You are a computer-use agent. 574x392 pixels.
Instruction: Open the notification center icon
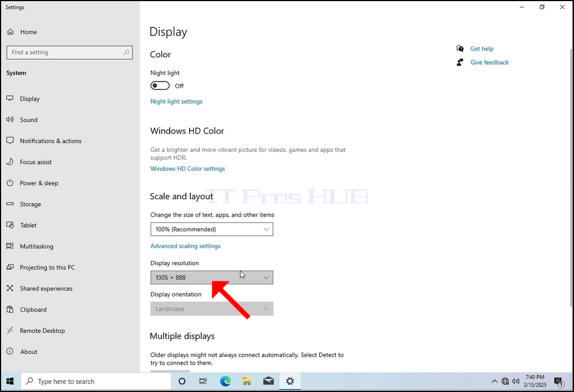(x=558, y=382)
